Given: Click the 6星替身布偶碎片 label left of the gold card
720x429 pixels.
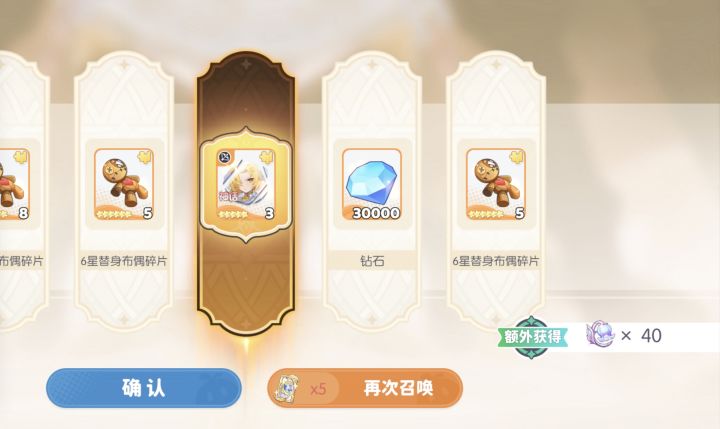Looking at the screenshot, I should tap(124, 261).
